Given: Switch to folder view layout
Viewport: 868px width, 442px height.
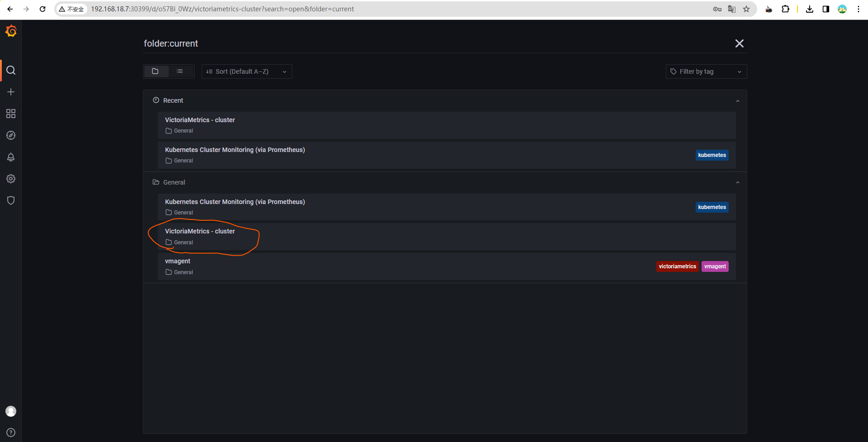Looking at the screenshot, I should coord(155,71).
